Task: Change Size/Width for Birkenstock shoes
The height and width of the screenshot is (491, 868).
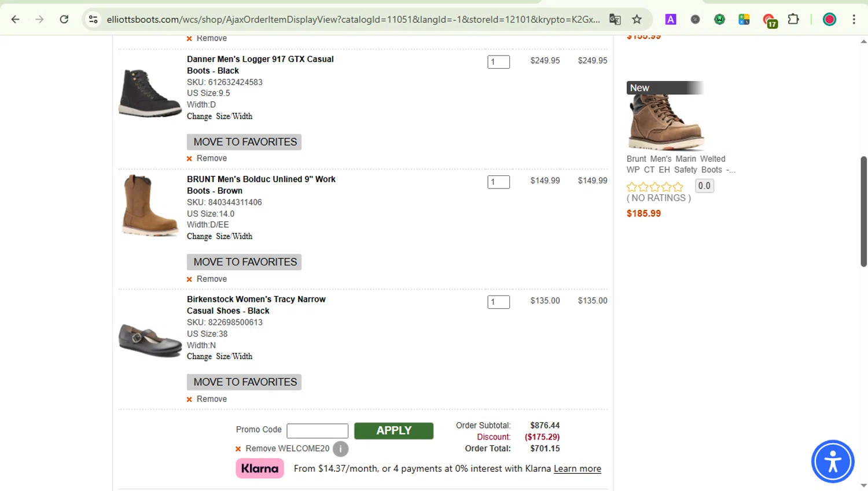Action: pyautogui.click(x=220, y=356)
